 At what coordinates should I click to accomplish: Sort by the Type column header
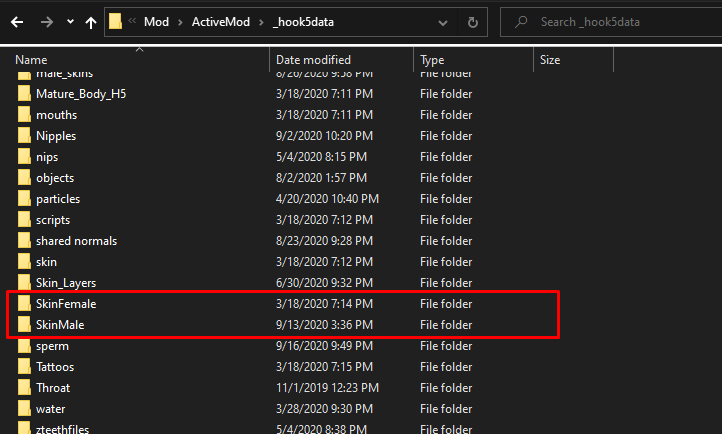pyautogui.click(x=432, y=60)
